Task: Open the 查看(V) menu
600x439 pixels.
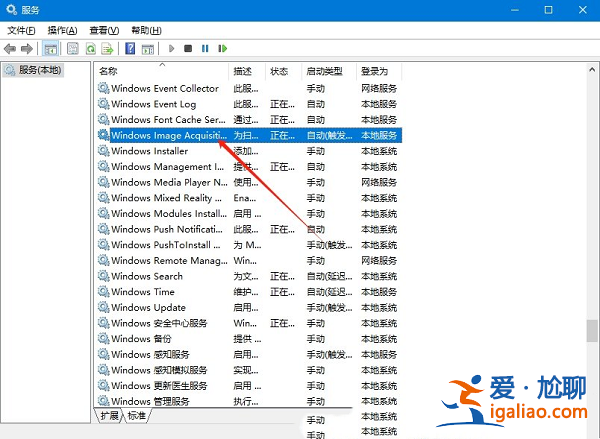Action: coord(104,30)
